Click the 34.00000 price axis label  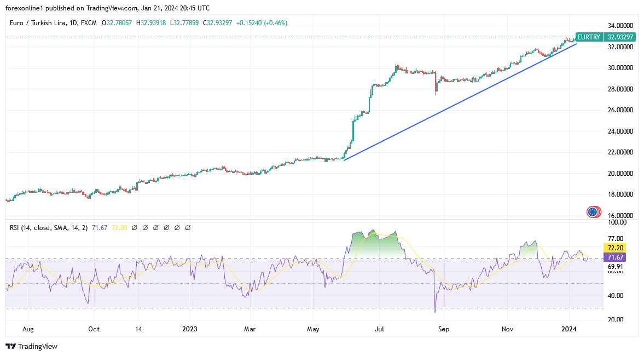620,26
